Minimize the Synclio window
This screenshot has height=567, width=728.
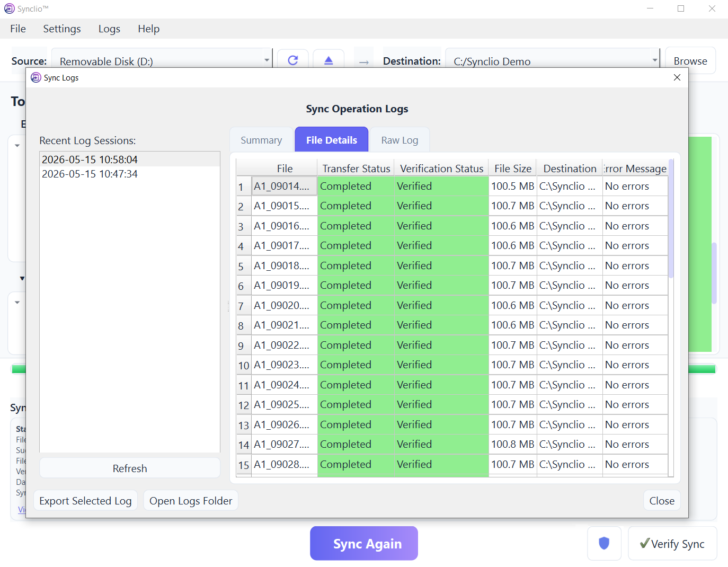[650, 8]
